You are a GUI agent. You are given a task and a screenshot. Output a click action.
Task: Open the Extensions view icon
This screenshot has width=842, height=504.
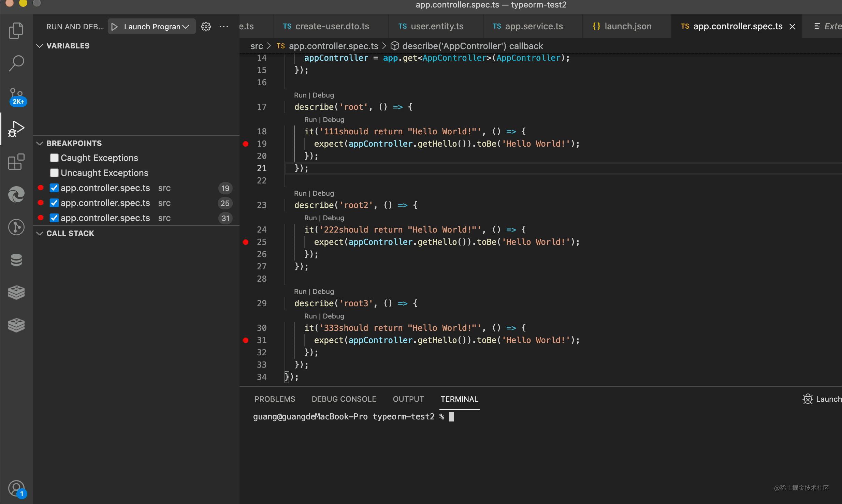[x=16, y=162]
